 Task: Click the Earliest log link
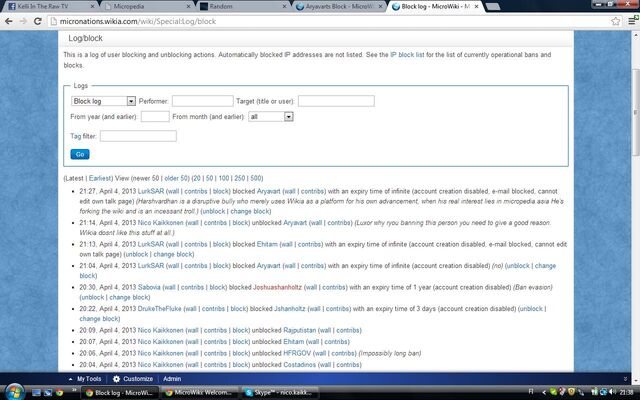coord(100,178)
